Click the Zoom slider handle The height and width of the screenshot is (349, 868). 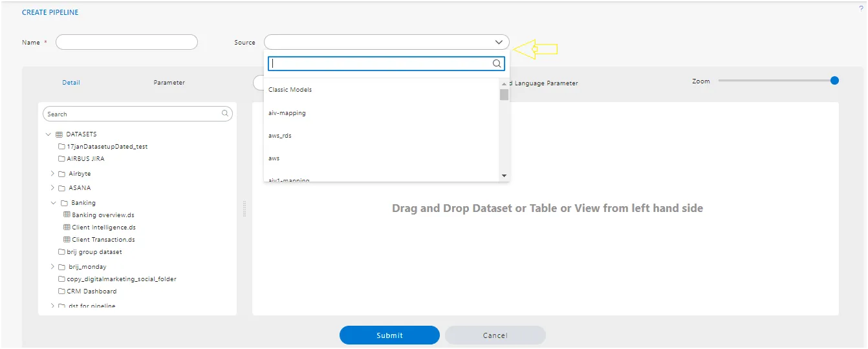834,81
